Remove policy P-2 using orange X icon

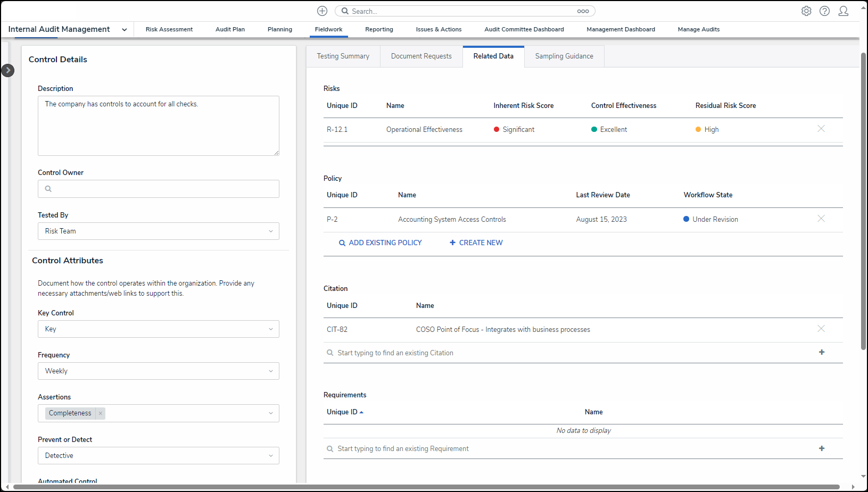point(821,219)
